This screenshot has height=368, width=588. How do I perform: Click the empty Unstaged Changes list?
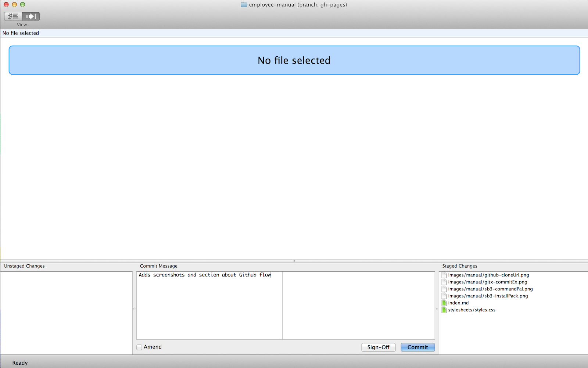pyautogui.click(x=66, y=312)
